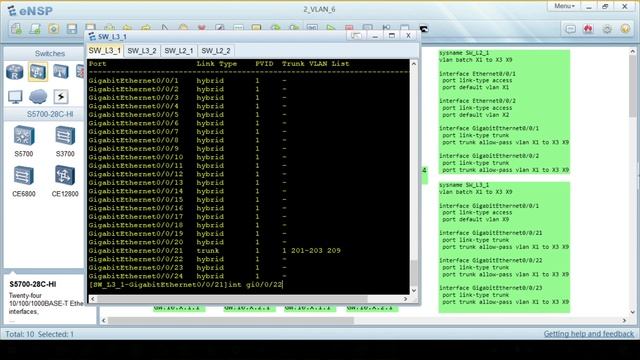This screenshot has height=360, width=640.
Task: Pick the S3700 switch model
Action: (65, 141)
